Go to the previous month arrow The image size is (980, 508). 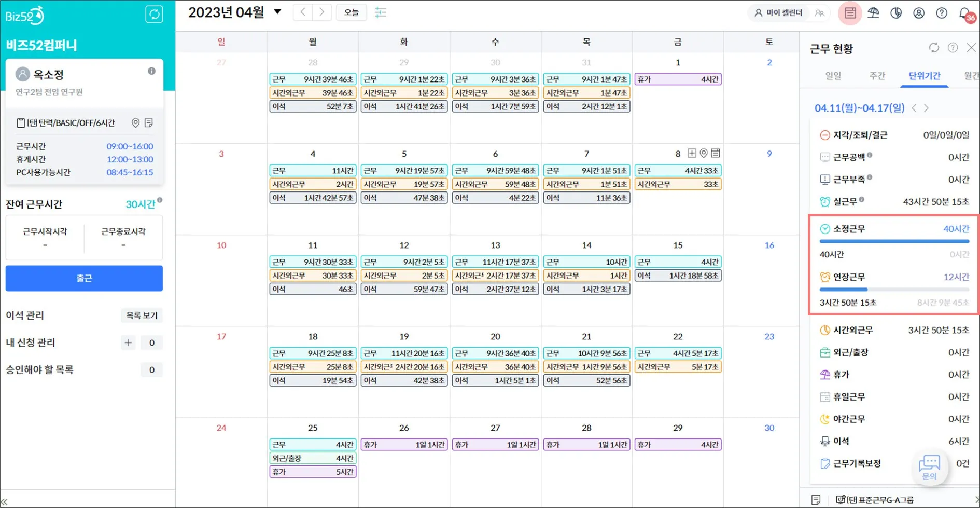point(303,12)
